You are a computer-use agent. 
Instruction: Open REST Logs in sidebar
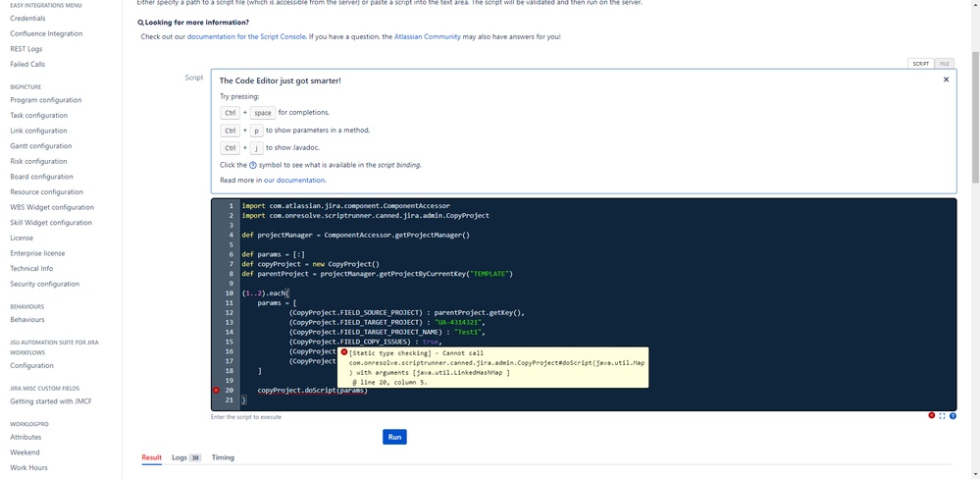[x=26, y=49]
